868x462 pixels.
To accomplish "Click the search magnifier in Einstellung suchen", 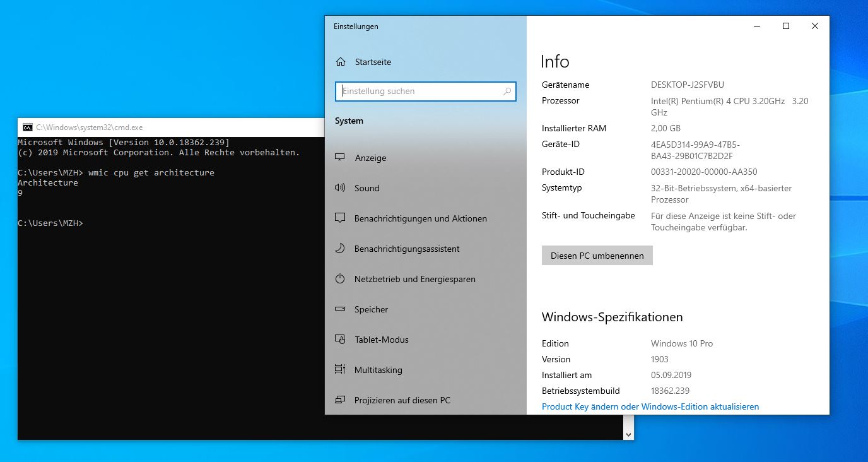I will click(507, 92).
